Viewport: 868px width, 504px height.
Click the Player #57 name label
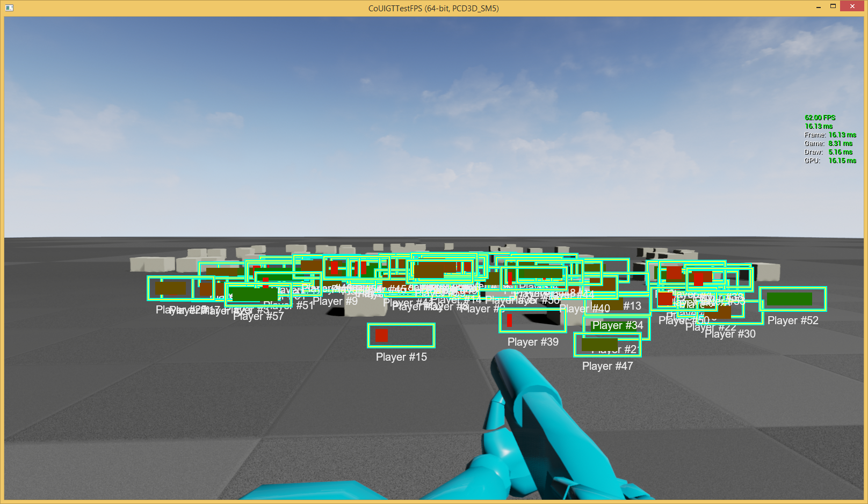tap(258, 317)
